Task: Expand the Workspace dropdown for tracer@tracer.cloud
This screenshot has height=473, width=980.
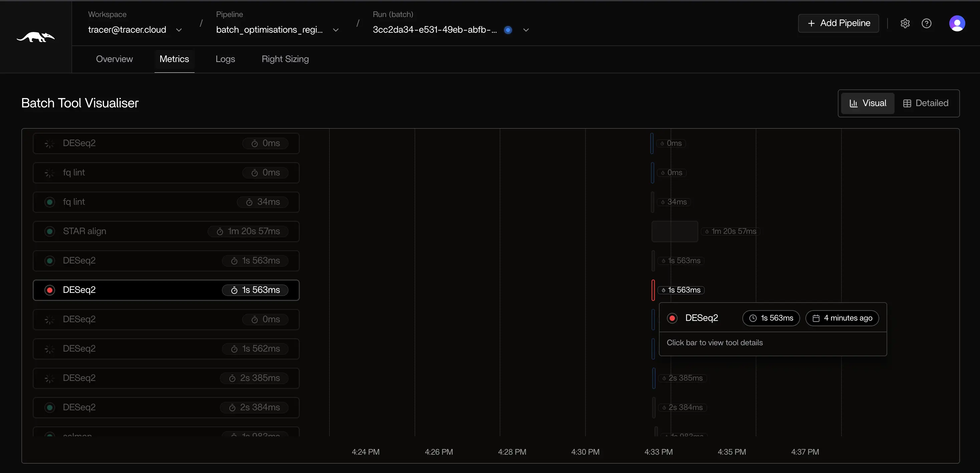Action: pos(179,30)
